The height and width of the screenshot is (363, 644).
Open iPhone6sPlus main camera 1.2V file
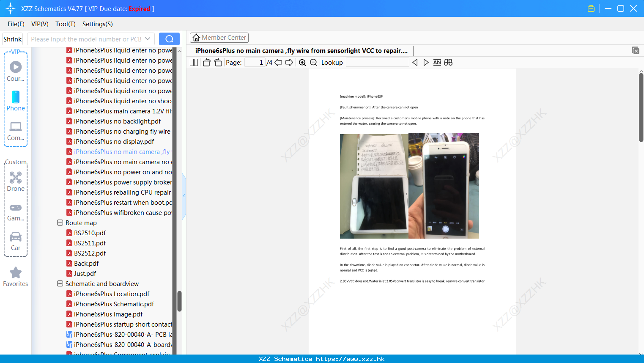tap(119, 111)
